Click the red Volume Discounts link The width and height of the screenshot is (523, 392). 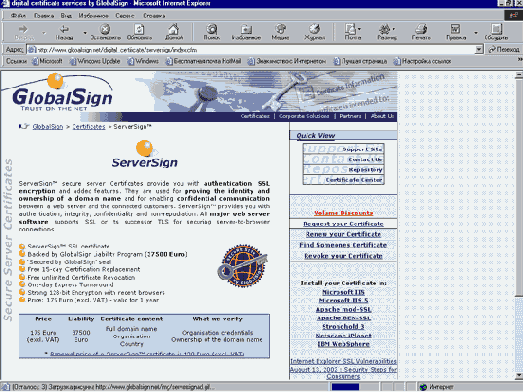tap(344, 213)
